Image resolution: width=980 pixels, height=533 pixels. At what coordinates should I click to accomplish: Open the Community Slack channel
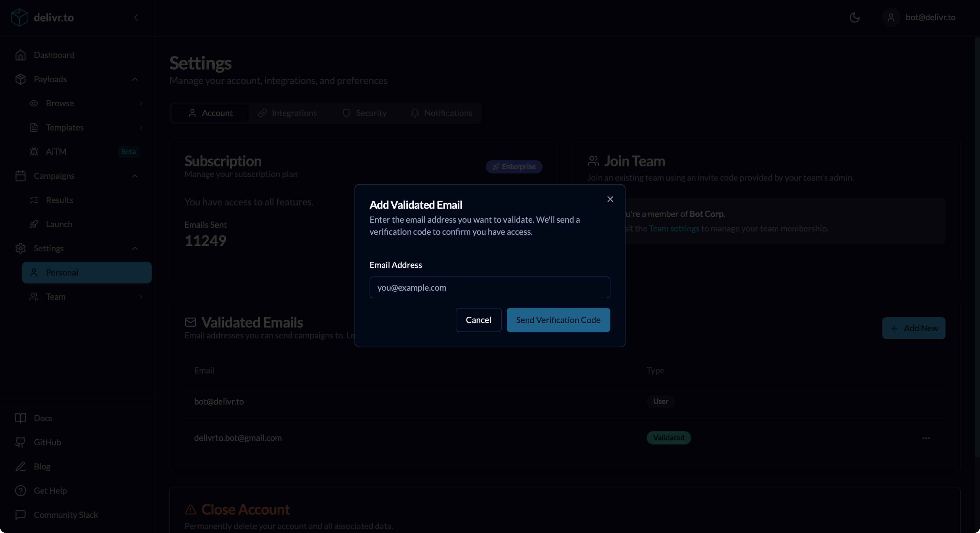pos(65,515)
